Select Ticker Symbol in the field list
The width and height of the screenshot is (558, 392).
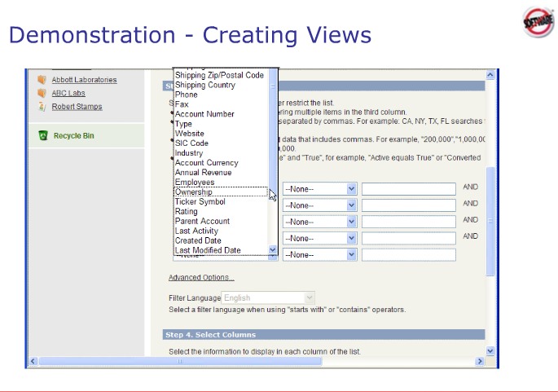pyautogui.click(x=200, y=202)
